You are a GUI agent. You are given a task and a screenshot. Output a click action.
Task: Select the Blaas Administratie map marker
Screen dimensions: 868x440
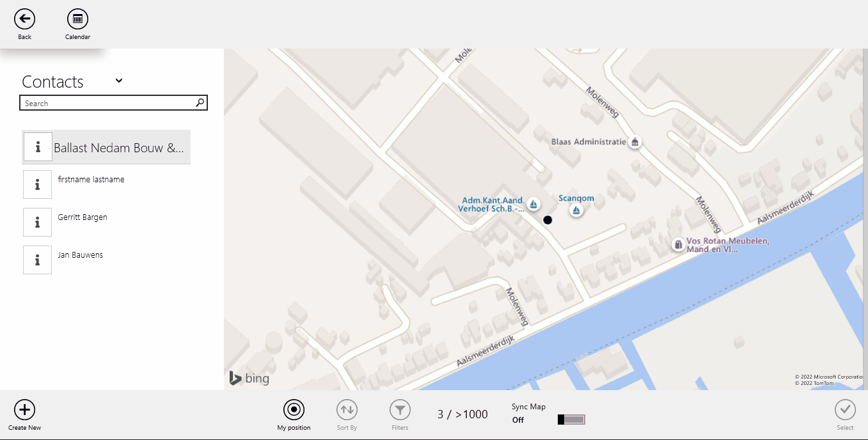click(635, 142)
